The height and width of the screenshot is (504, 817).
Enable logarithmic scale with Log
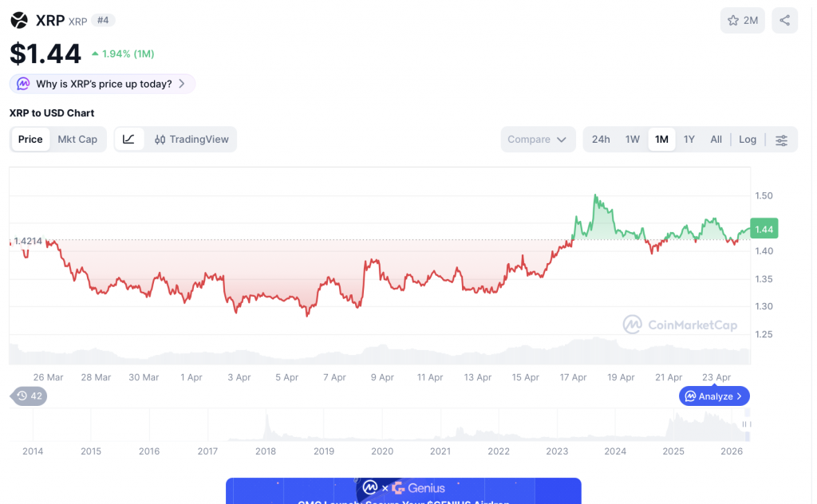click(x=747, y=139)
